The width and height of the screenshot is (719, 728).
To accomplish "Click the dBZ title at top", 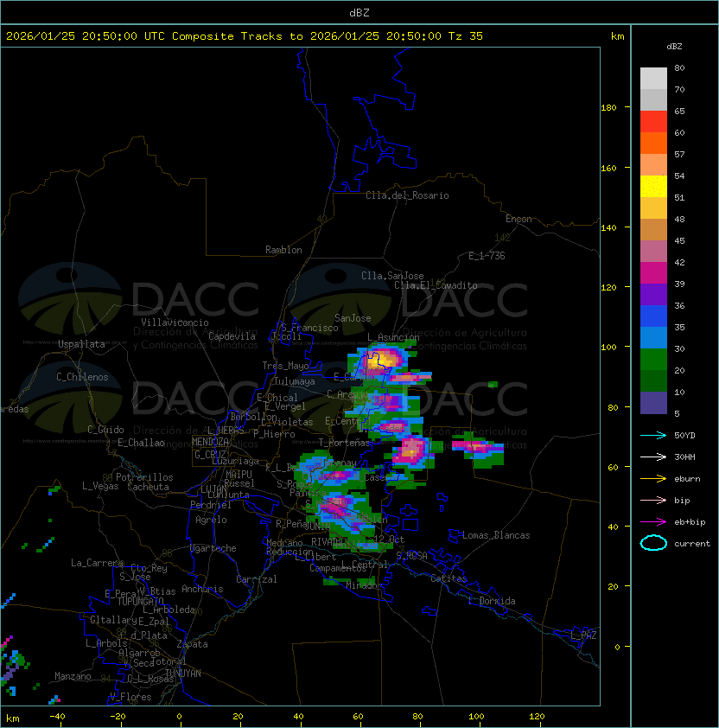I will point(359,12).
